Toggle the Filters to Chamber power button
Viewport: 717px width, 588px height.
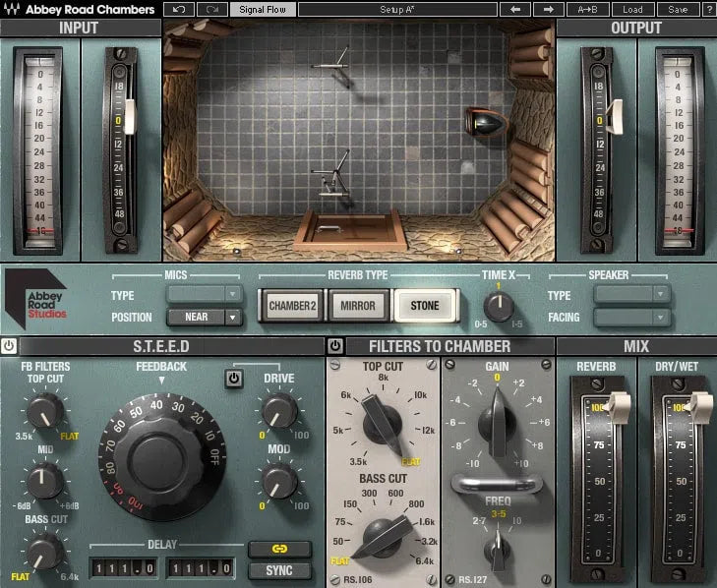[x=335, y=346]
